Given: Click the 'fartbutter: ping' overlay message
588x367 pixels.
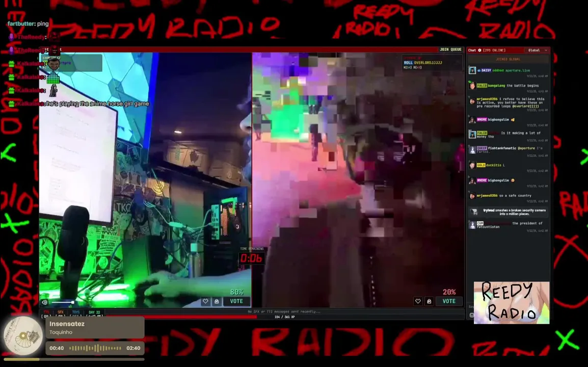Looking at the screenshot, I should pyautogui.click(x=28, y=23).
